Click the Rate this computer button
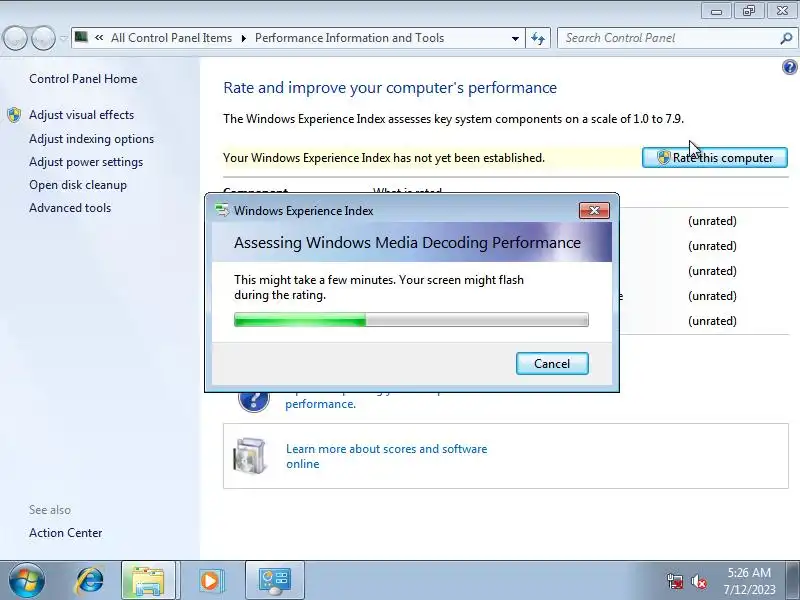This screenshot has width=800, height=600. (714, 158)
